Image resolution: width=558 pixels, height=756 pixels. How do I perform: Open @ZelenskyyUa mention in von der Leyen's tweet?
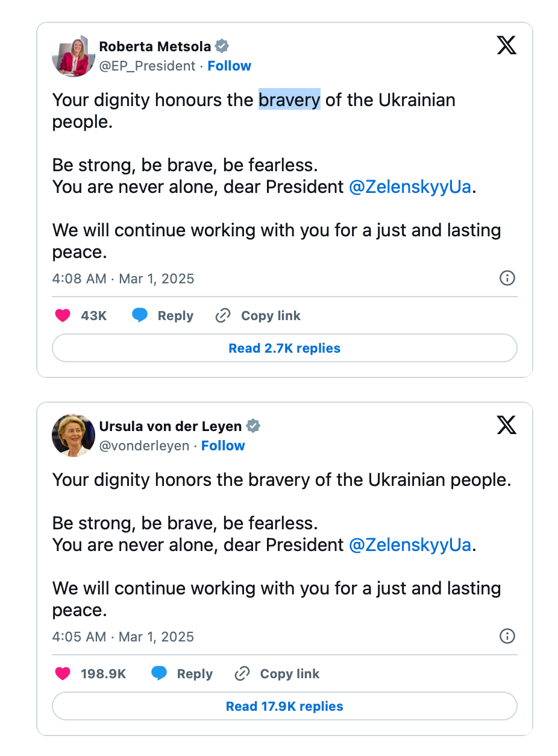(410, 545)
